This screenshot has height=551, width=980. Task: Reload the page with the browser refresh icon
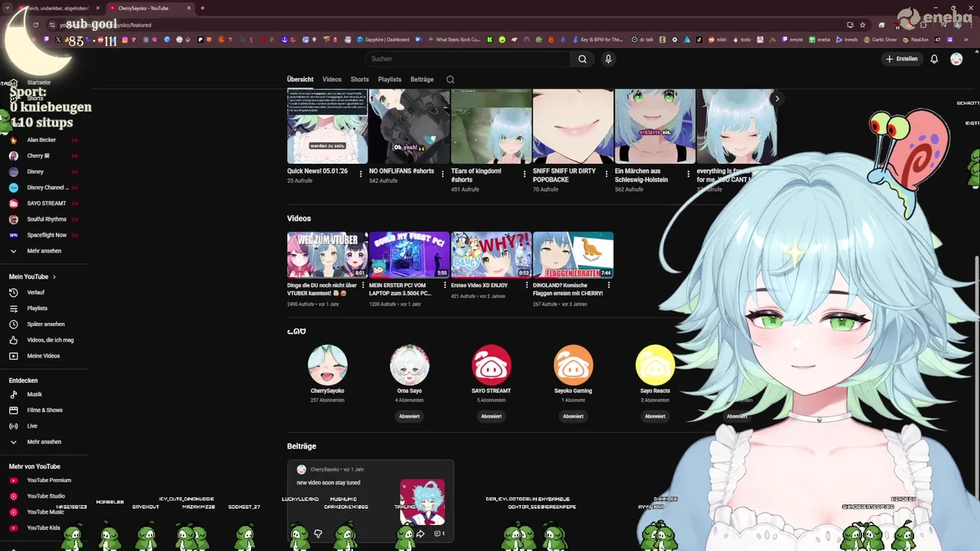pos(35,24)
